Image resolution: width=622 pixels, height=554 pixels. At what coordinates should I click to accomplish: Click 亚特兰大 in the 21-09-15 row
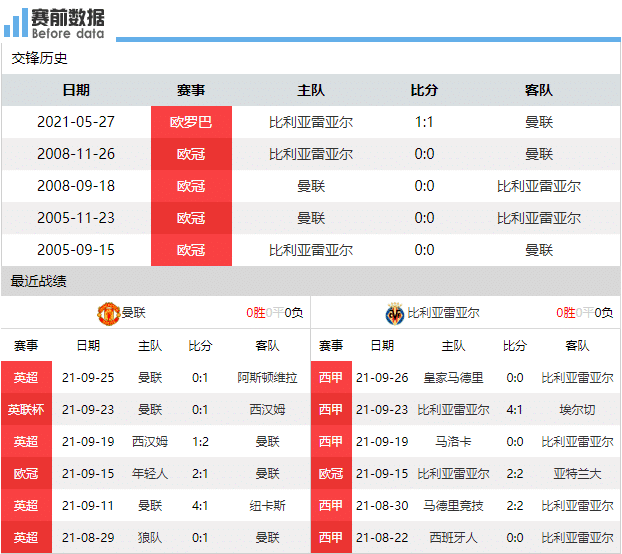click(577, 473)
